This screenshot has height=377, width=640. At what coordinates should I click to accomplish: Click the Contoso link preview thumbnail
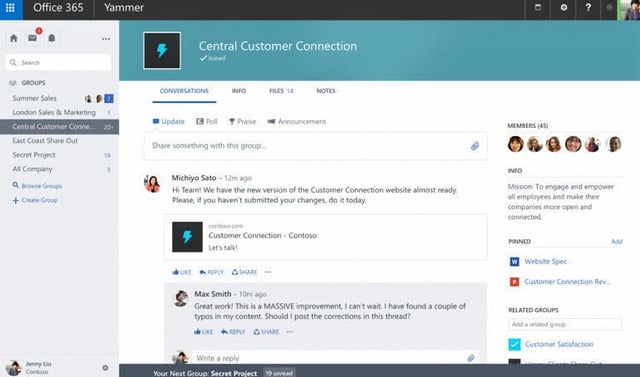[x=187, y=237]
